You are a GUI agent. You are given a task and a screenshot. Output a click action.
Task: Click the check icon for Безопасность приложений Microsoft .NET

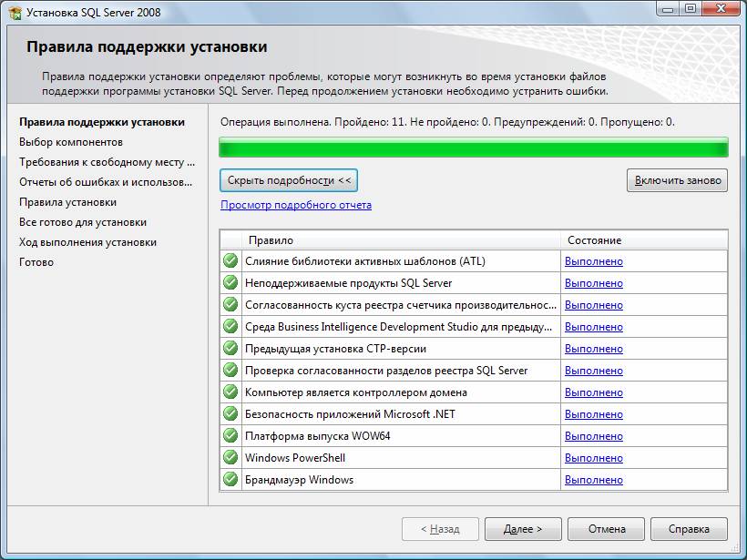(230, 414)
